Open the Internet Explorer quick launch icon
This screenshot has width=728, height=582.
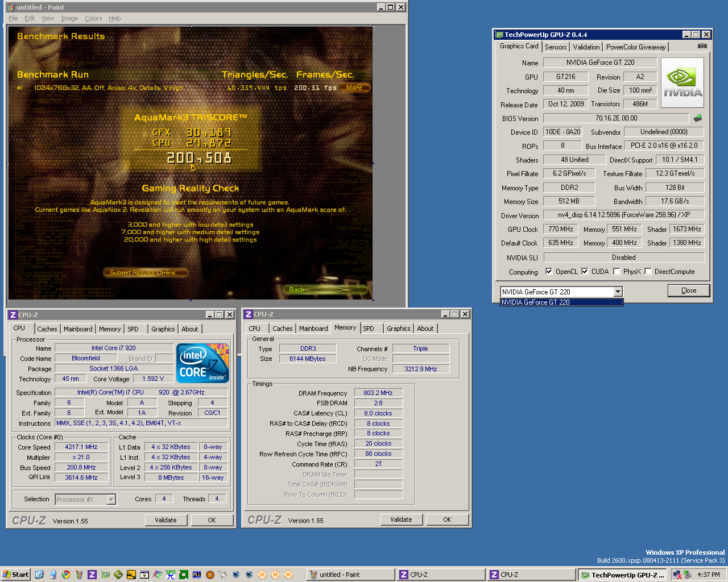(x=39, y=575)
